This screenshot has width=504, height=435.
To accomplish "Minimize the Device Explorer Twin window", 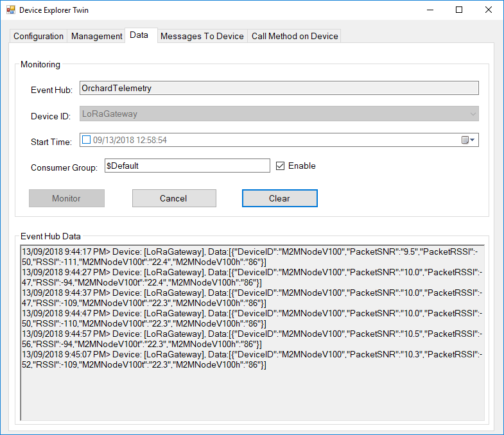I will pos(429,10).
